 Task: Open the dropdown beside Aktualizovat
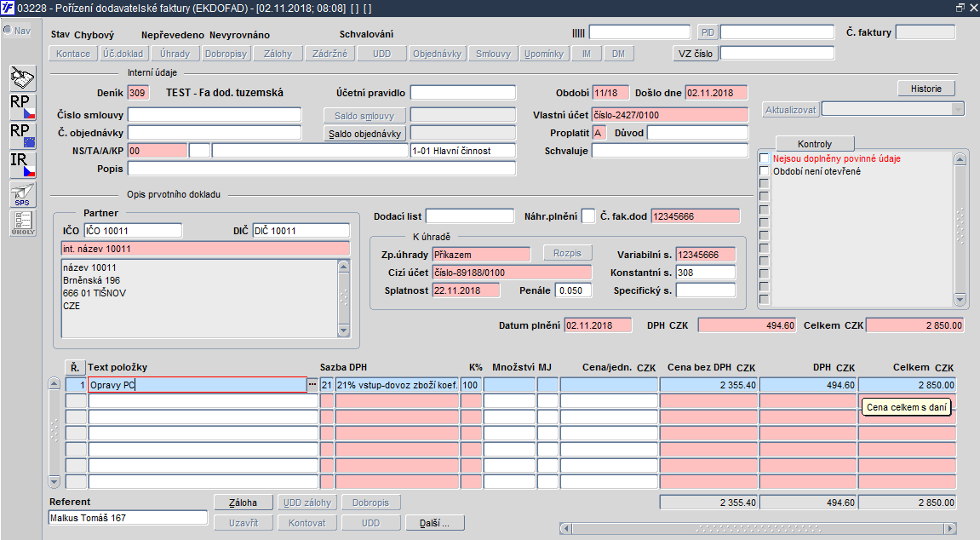pos(958,109)
